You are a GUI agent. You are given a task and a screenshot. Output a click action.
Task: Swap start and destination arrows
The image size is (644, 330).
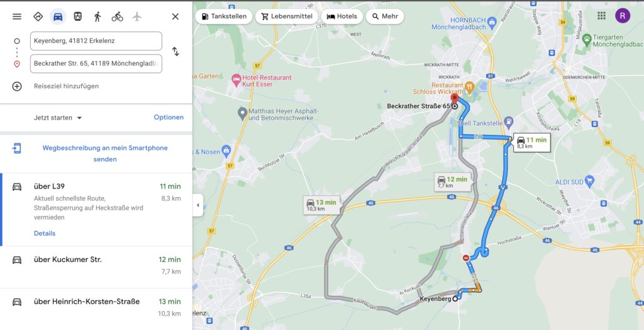click(x=175, y=52)
